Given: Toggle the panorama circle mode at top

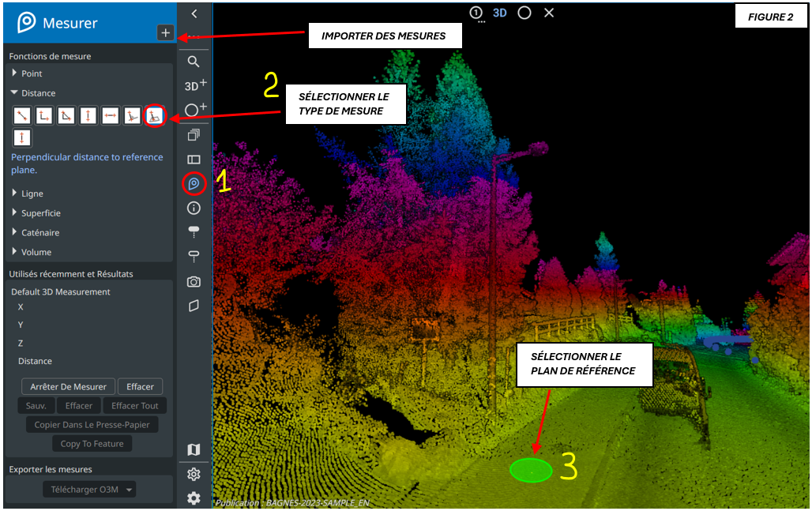Looking at the screenshot, I should (524, 13).
